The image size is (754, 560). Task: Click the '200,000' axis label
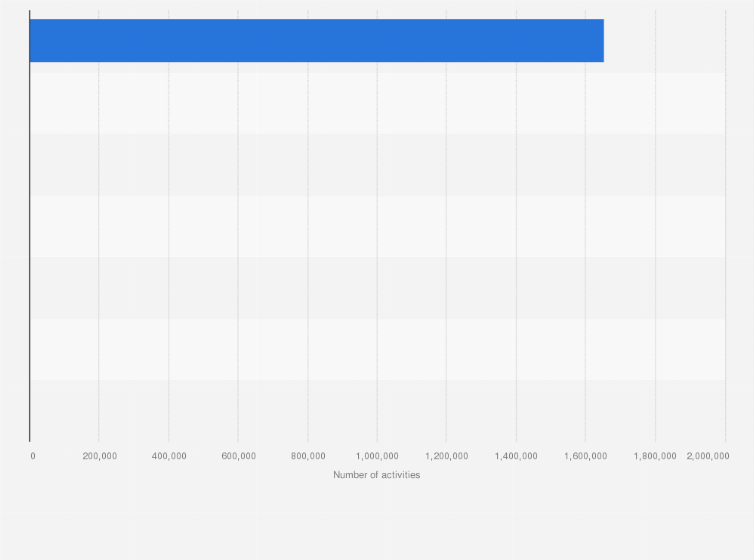(x=100, y=456)
